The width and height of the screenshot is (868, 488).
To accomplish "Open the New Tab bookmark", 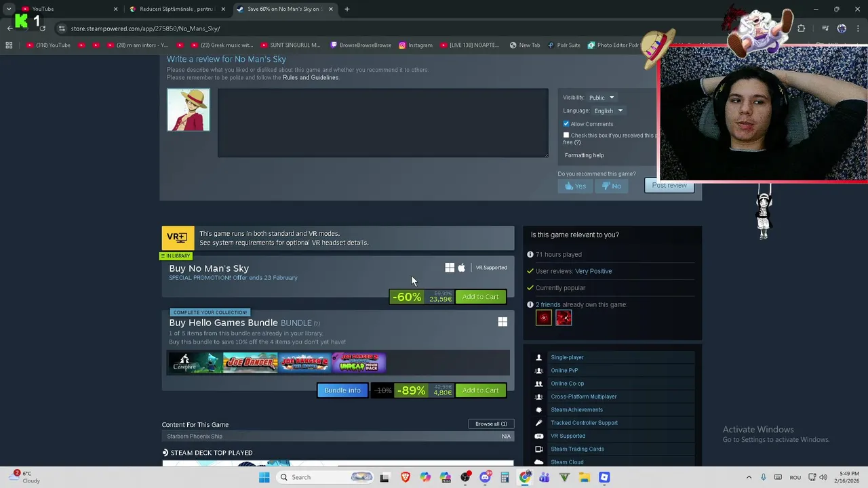I will pos(525,45).
